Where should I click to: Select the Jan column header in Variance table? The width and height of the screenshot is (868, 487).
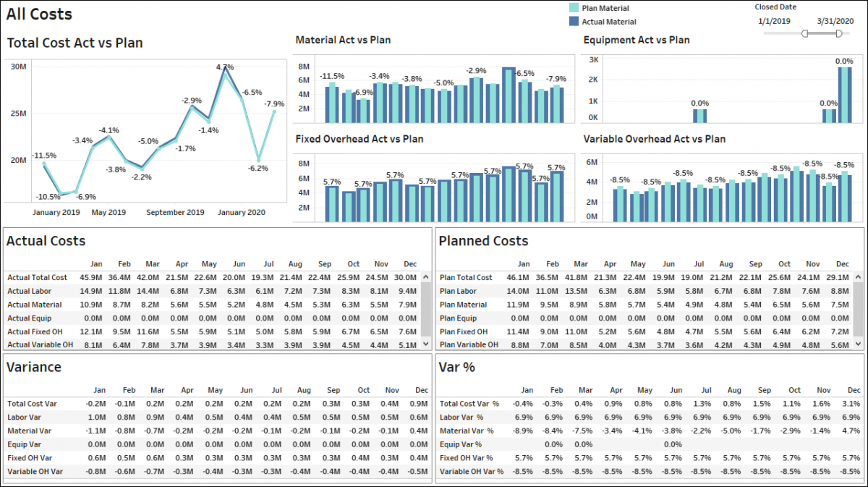(x=99, y=390)
